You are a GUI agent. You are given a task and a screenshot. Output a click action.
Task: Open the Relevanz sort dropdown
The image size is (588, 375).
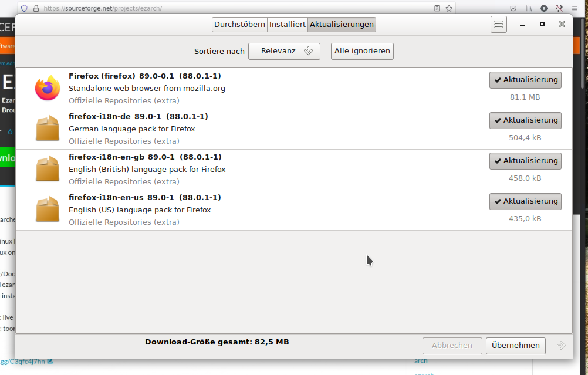pos(284,51)
